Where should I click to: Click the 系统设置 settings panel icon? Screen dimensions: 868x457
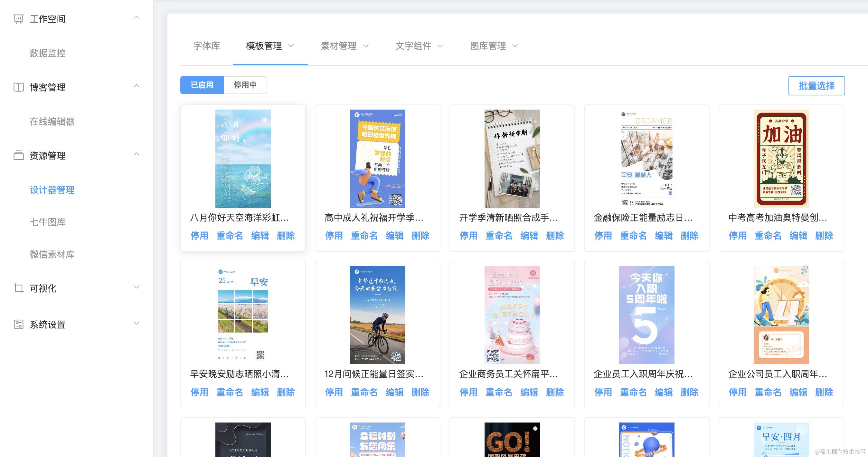(19, 325)
